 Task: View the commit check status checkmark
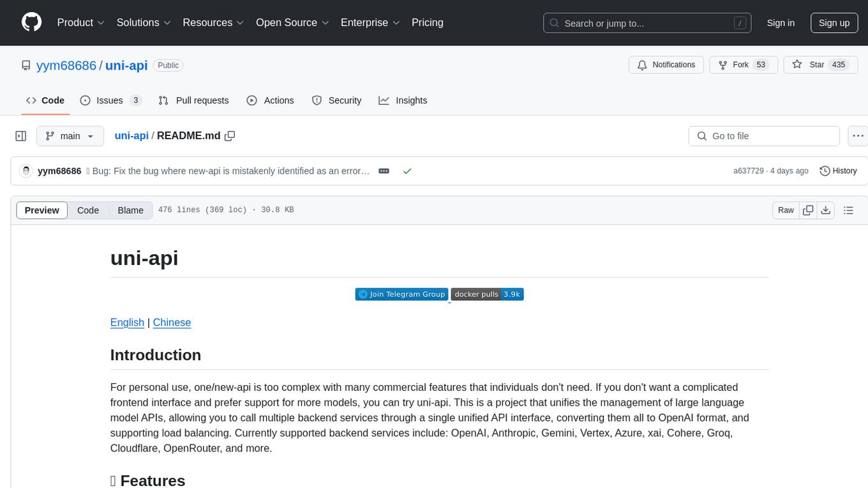(x=407, y=171)
